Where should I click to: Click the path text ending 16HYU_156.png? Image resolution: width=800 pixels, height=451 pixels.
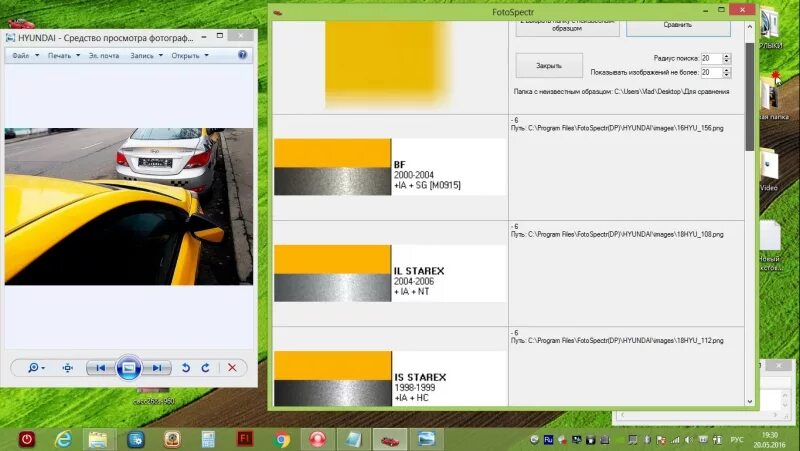coord(617,129)
